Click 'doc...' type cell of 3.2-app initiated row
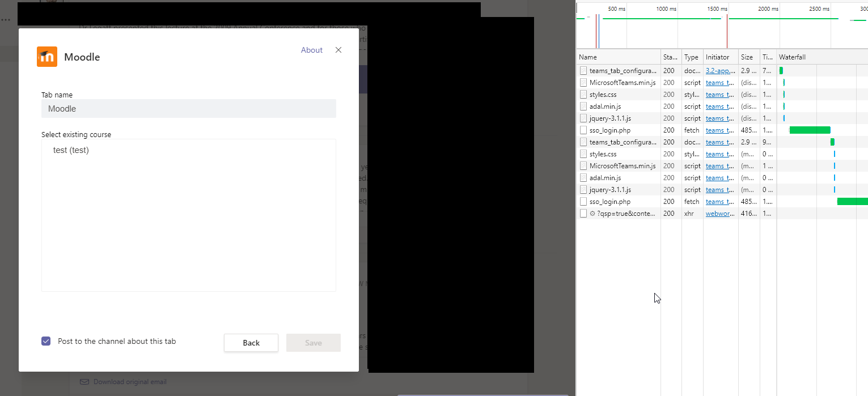The height and width of the screenshot is (396, 868). pos(692,71)
